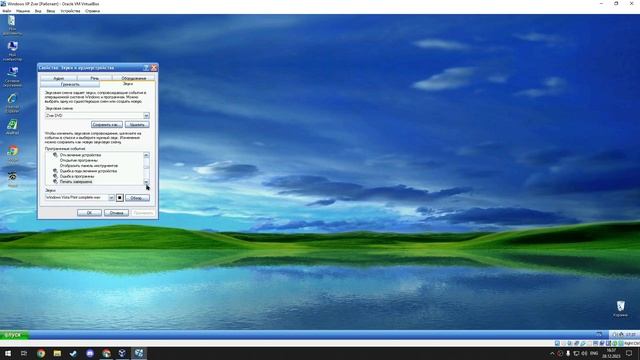This screenshot has height=360, width=640.
Task: Switch to the Речь tab
Action: pyautogui.click(x=95, y=78)
